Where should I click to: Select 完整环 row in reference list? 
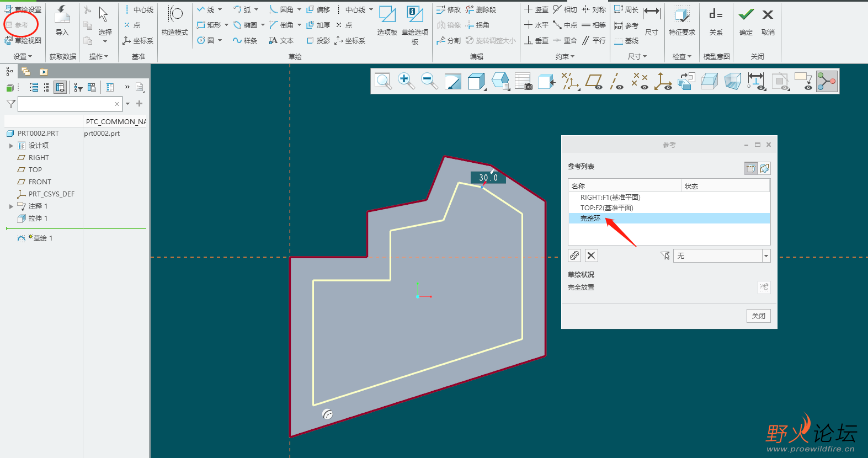(669, 219)
